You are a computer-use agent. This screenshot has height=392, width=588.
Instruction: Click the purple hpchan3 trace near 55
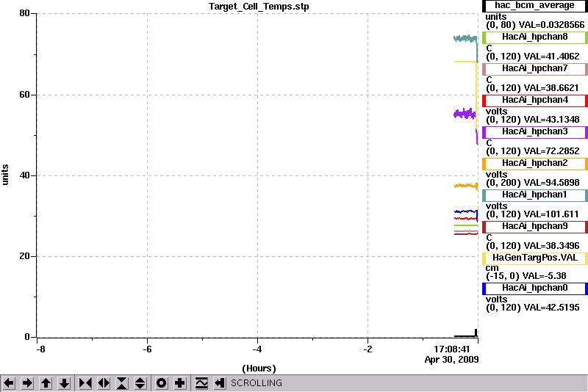pos(465,114)
